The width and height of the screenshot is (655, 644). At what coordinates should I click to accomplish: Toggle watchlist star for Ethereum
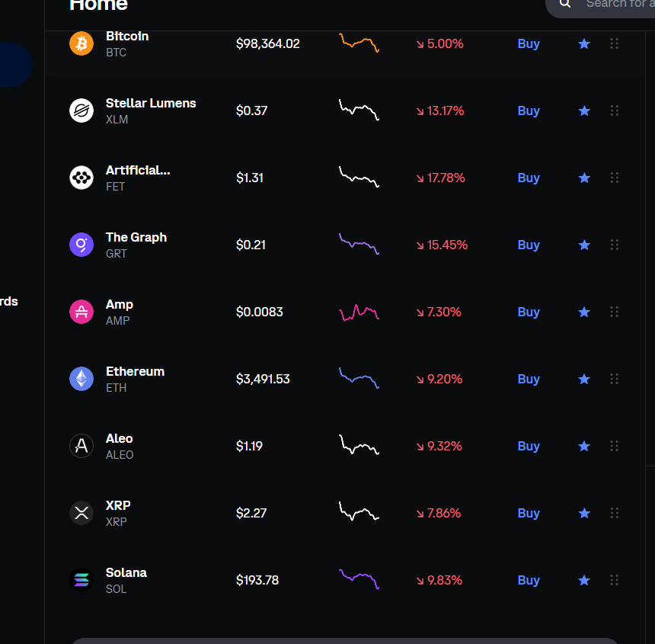click(x=584, y=379)
